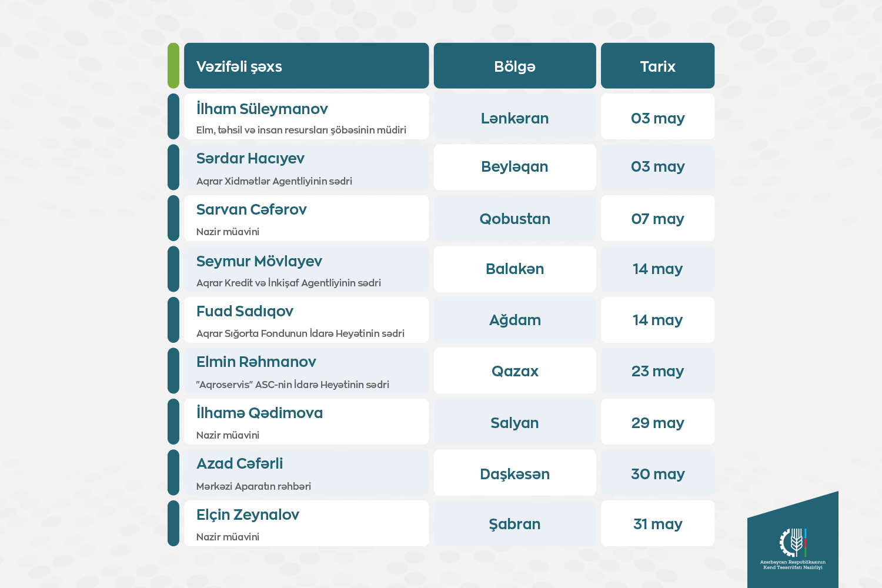Click the dark marker beside Fuad Sadıqov

point(173,320)
